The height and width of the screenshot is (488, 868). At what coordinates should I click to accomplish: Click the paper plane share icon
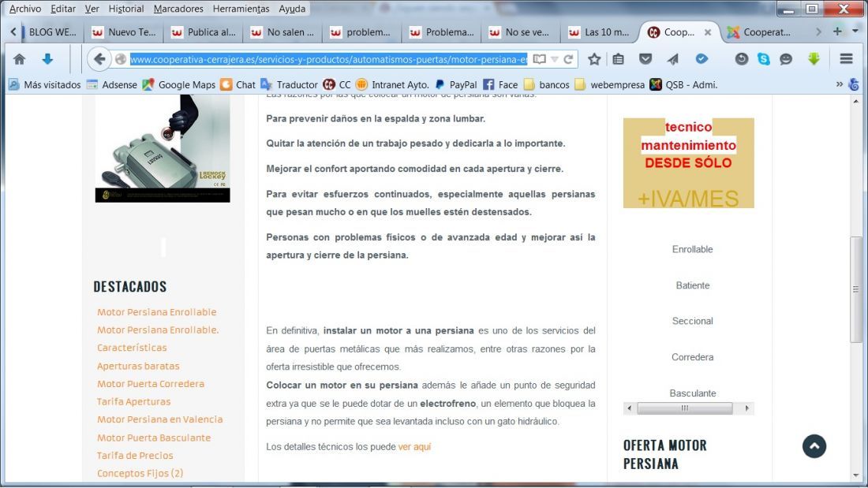[x=672, y=59]
